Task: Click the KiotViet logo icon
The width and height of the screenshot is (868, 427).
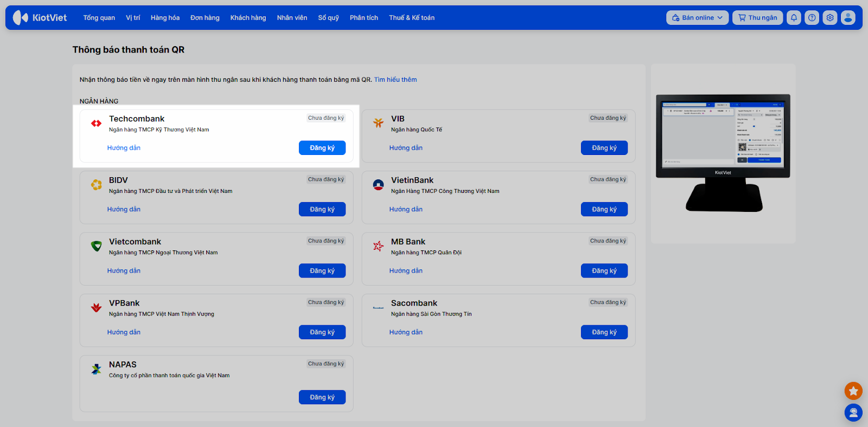Action: pos(21,18)
